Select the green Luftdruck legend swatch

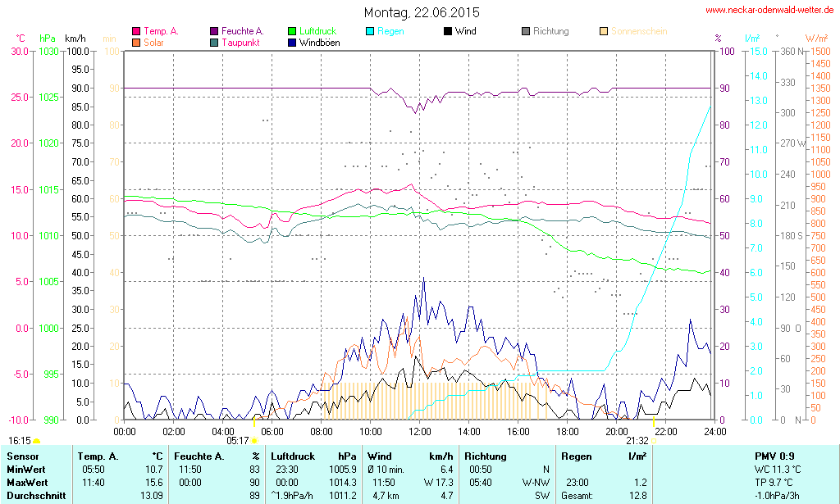coord(292,31)
